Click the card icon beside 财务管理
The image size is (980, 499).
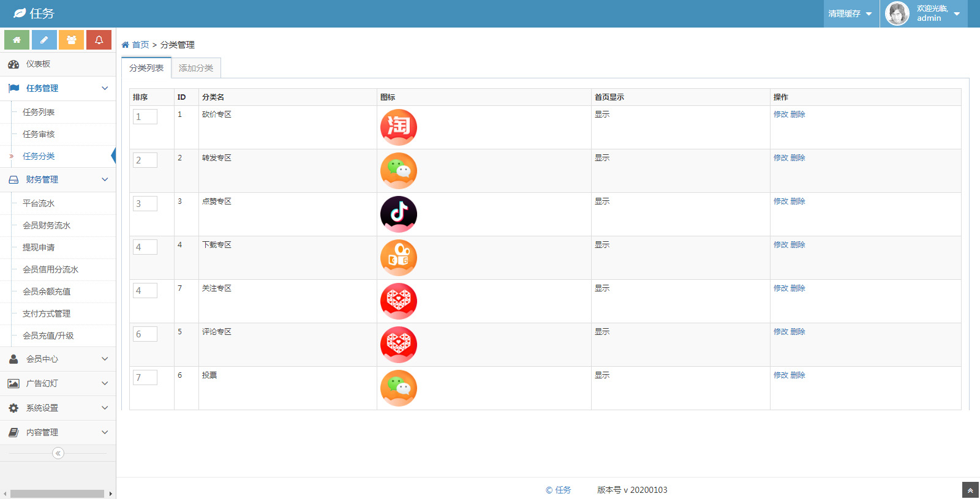[13, 179]
